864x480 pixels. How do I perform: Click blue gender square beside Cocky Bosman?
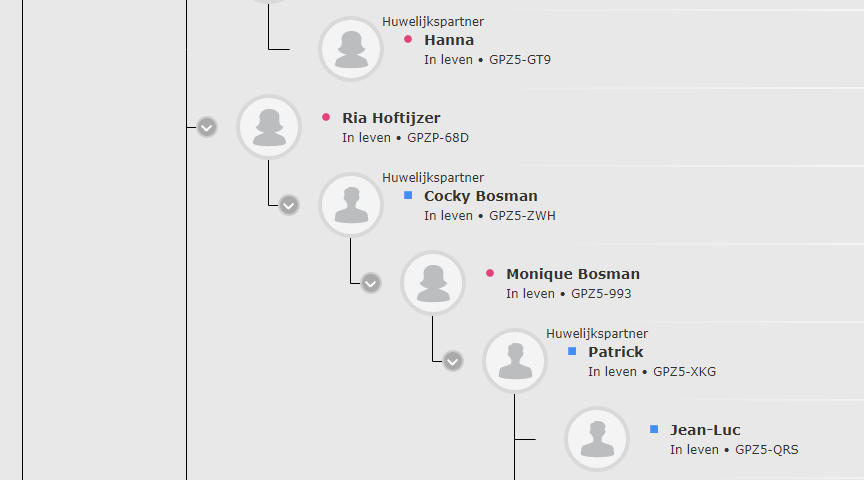pos(408,195)
